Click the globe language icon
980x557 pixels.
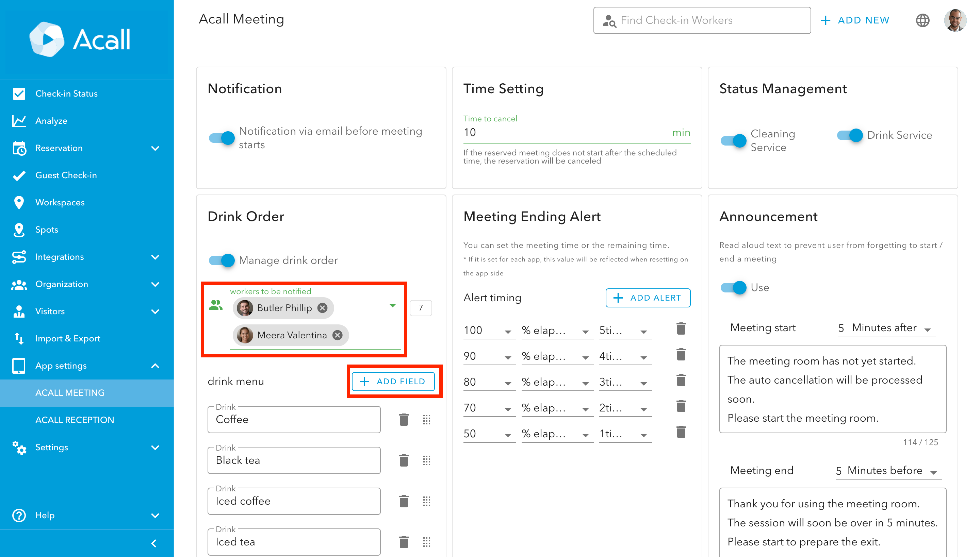tap(922, 20)
